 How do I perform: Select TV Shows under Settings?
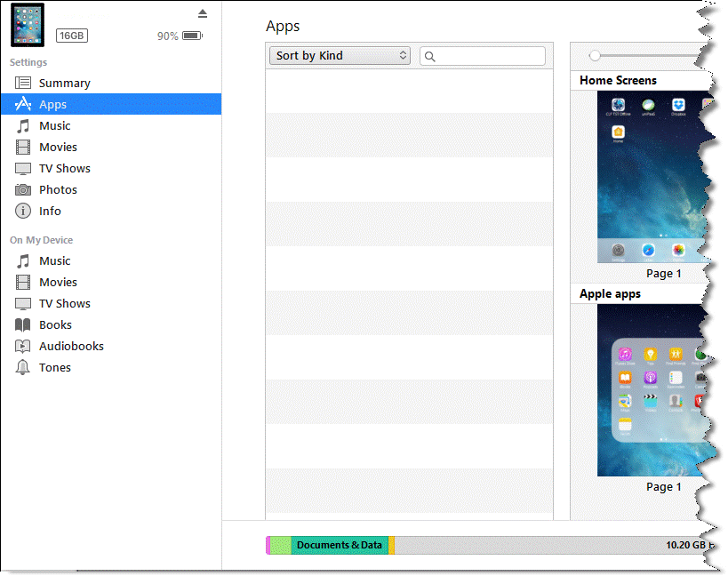[x=64, y=168]
